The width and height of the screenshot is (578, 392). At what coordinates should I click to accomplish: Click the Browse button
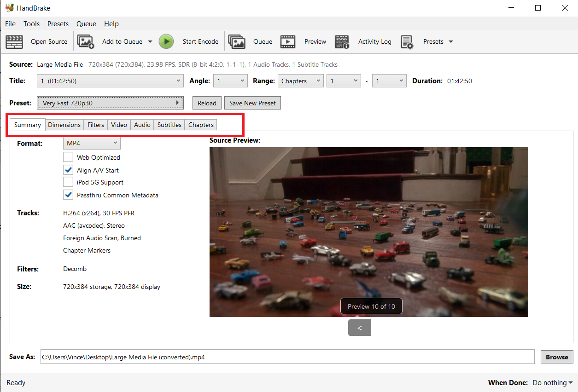click(556, 357)
